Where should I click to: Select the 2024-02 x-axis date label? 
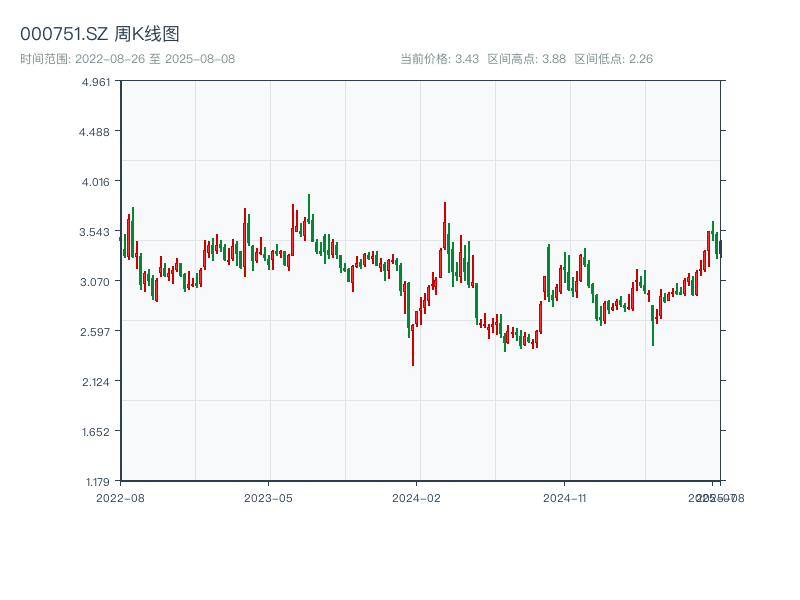[x=417, y=497]
